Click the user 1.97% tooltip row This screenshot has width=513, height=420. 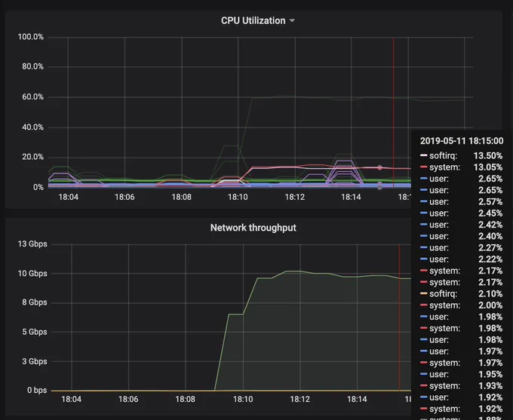click(x=461, y=351)
